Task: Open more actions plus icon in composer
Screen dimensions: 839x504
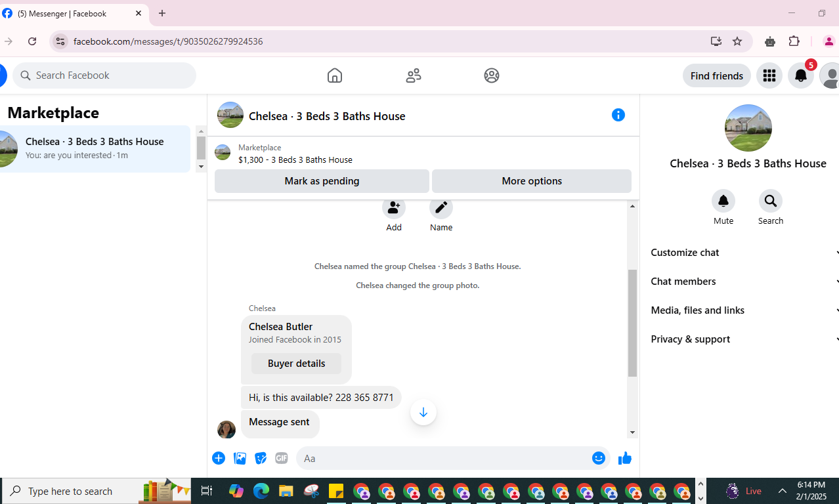Action: click(219, 458)
